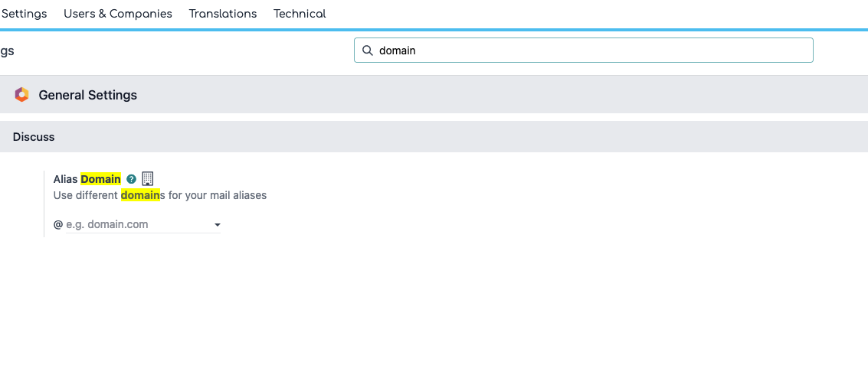This screenshot has height=388, width=868.
Task: Open the Translations menu
Action: point(223,14)
